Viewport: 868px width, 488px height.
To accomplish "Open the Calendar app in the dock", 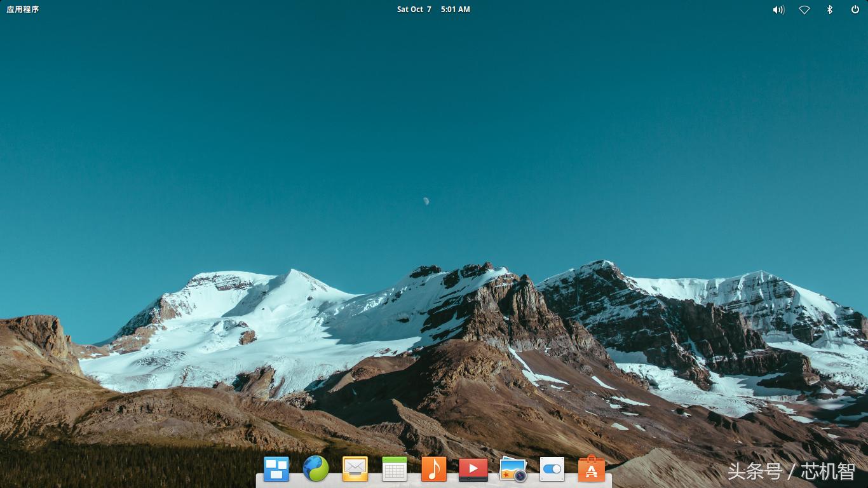I will 395,469.
